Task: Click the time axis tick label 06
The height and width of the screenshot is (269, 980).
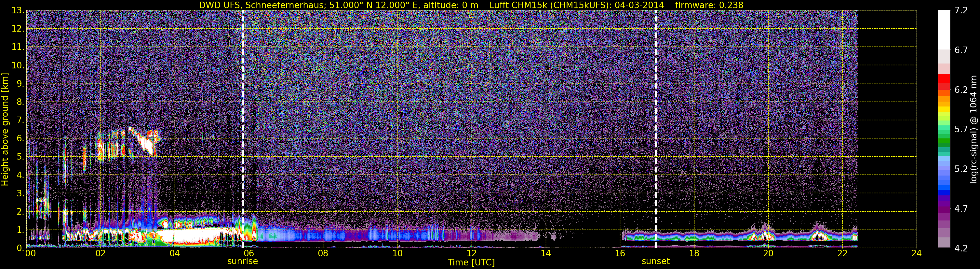Action: point(248,254)
